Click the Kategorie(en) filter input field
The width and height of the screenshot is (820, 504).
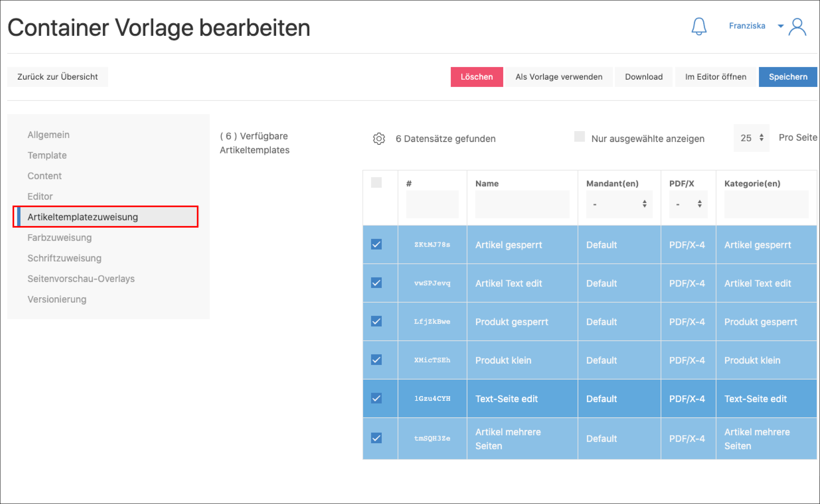point(766,204)
